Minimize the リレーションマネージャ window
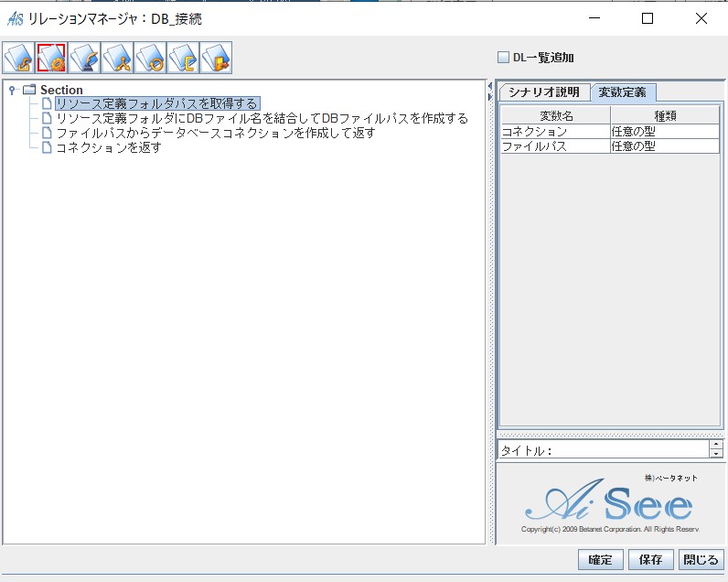Screen dimensions: 728x582 (594, 18)
